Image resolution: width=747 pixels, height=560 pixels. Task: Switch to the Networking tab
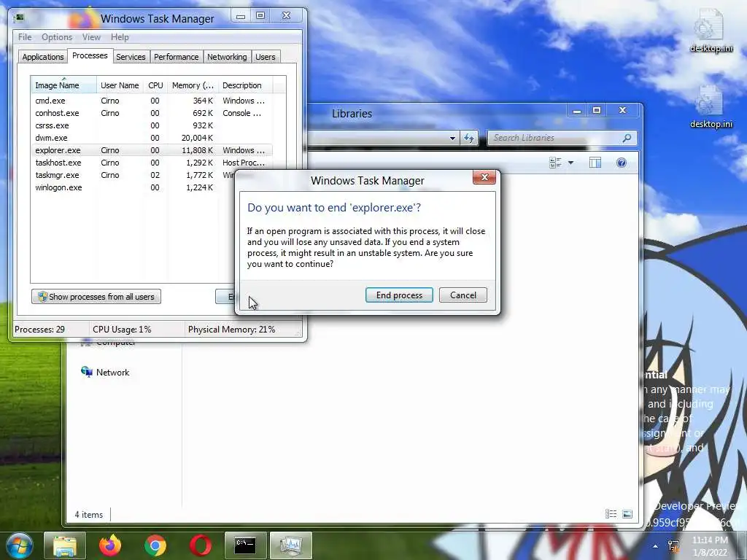227,57
